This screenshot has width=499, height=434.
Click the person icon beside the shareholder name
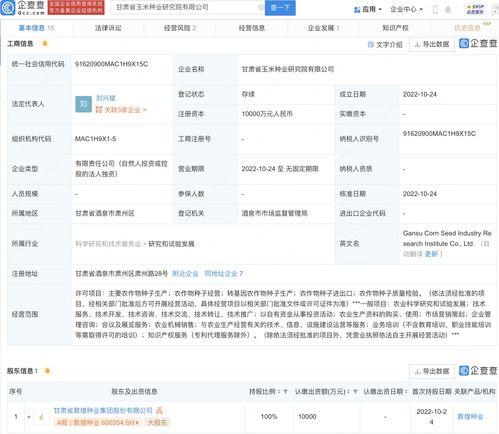click(x=159, y=410)
